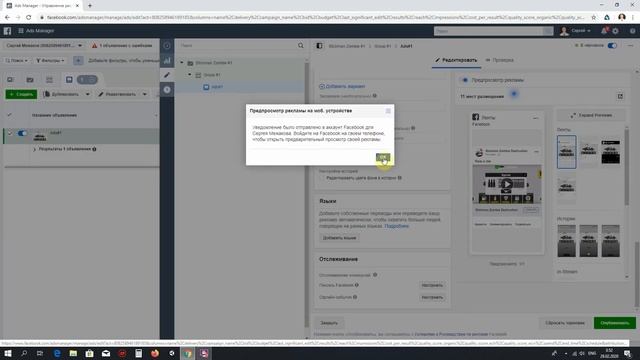Click the Редактировать edit toolbar button
The width and height of the screenshot is (640, 360).
coord(118,94)
